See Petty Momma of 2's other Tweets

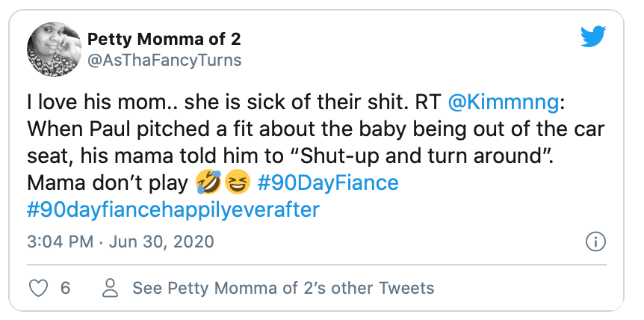point(282,288)
